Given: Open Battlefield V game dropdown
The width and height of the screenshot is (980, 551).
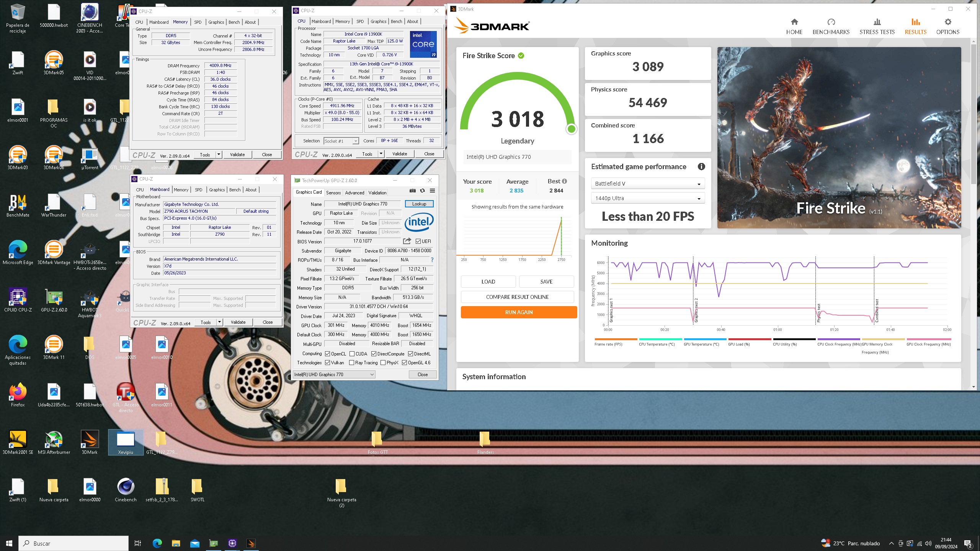Looking at the screenshot, I should tap(648, 184).
